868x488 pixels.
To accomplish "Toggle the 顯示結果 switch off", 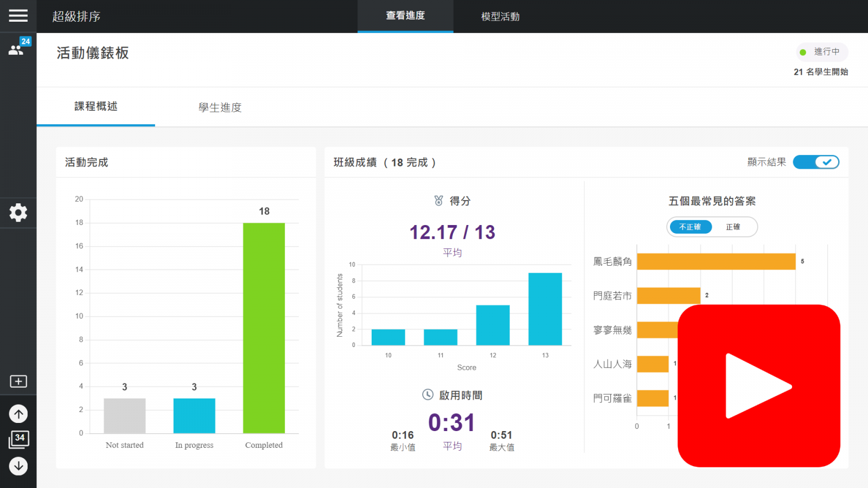I will point(815,162).
